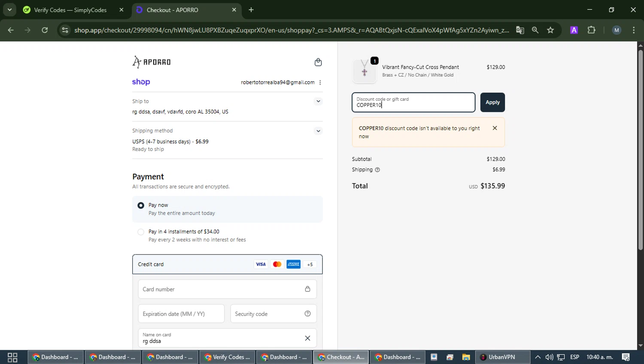This screenshot has width=644, height=364.
Task: Open the Extensions puzzle icon
Action: point(591,30)
